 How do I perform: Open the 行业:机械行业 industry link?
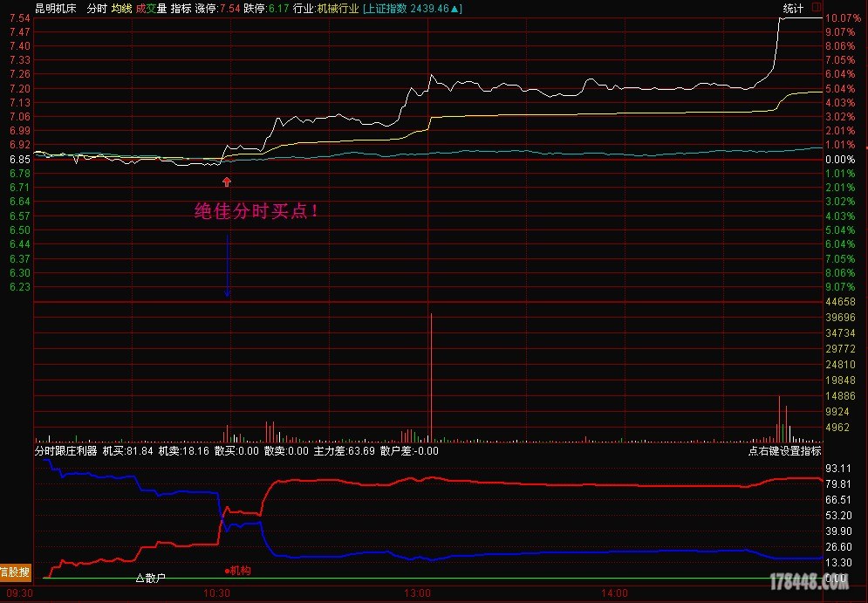click(326, 9)
